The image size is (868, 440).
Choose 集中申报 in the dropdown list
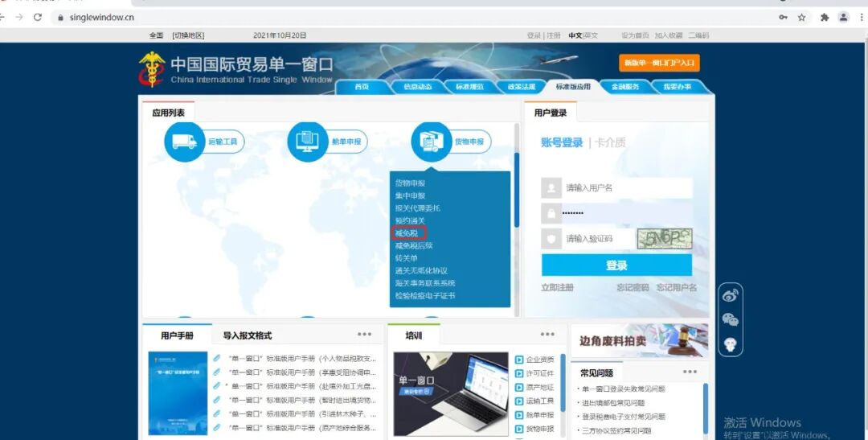click(410, 195)
